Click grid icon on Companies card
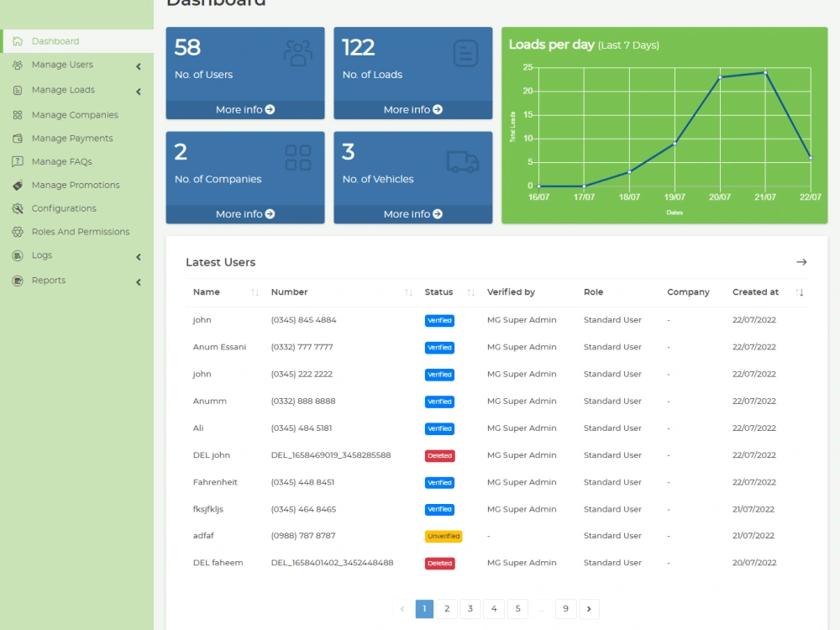 click(x=298, y=158)
